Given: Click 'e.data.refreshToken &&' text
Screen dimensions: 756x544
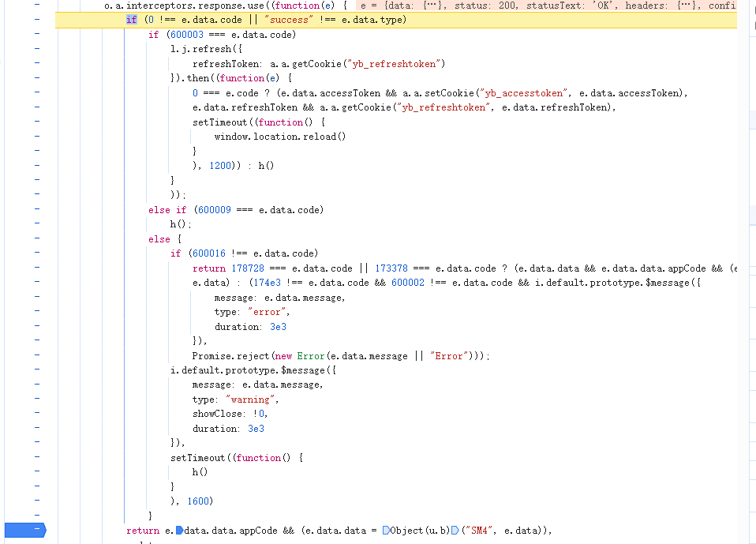Looking at the screenshot, I should 253,107.
